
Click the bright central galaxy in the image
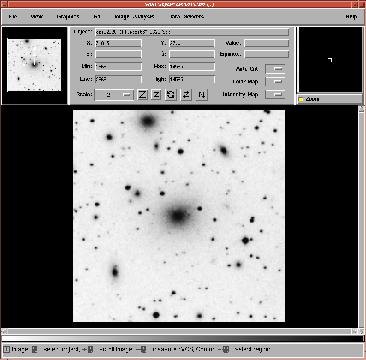pos(178,216)
